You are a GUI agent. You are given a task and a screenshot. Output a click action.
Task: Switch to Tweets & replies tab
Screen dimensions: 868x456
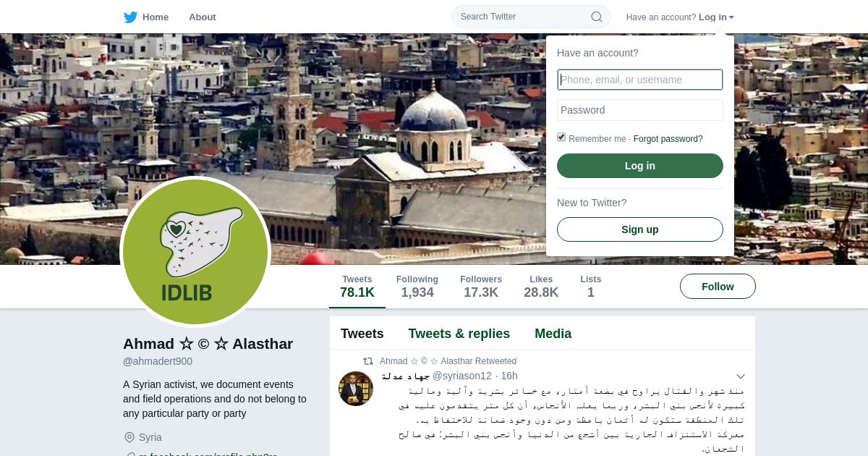pyautogui.click(x=459, y=334)
